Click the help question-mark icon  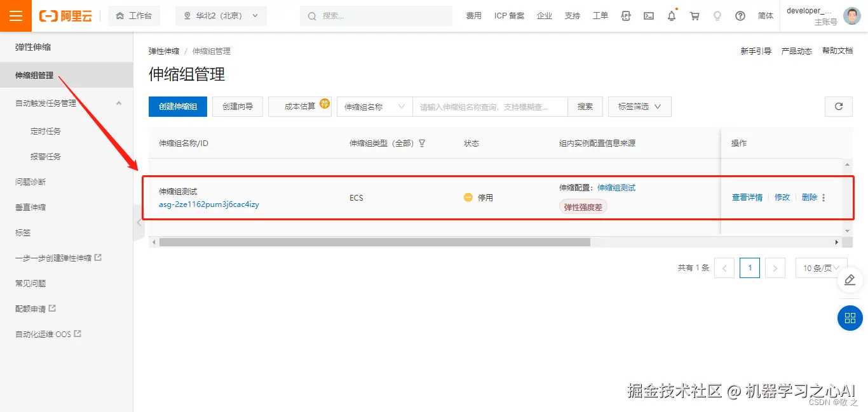740,15
